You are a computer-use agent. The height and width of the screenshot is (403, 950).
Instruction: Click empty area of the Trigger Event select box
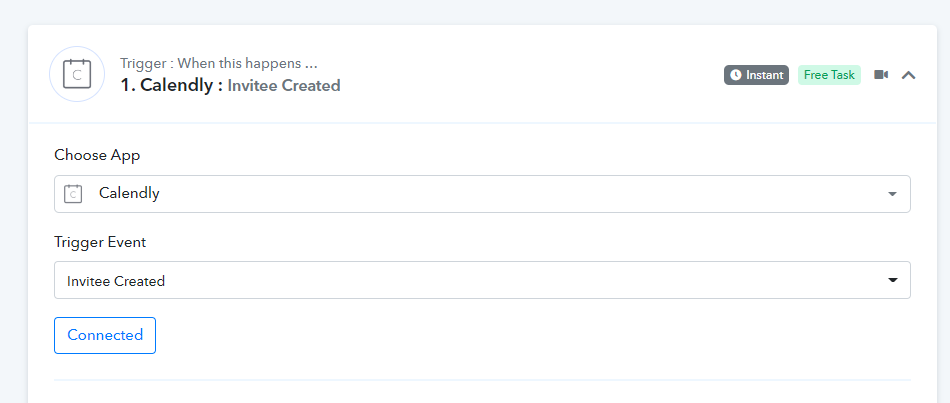point(515,280)
